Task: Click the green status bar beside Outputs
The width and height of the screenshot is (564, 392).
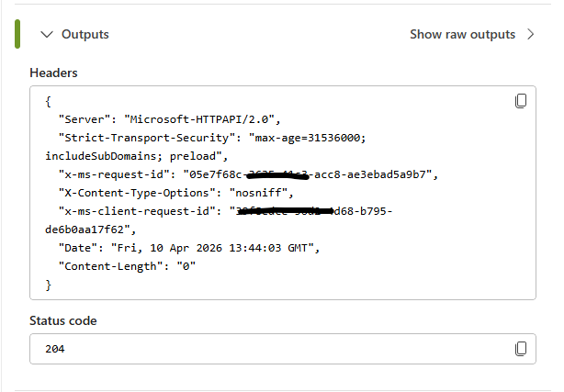Action: click(x=16, y=35)
